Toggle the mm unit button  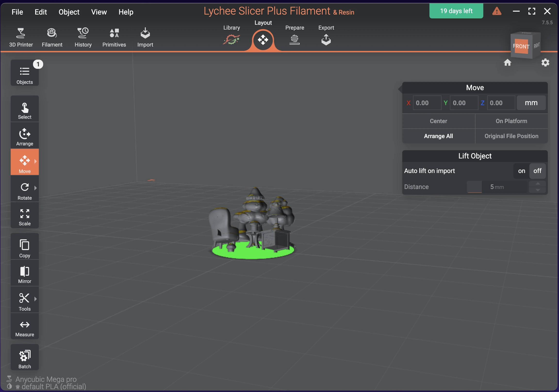tap(531, 103)
